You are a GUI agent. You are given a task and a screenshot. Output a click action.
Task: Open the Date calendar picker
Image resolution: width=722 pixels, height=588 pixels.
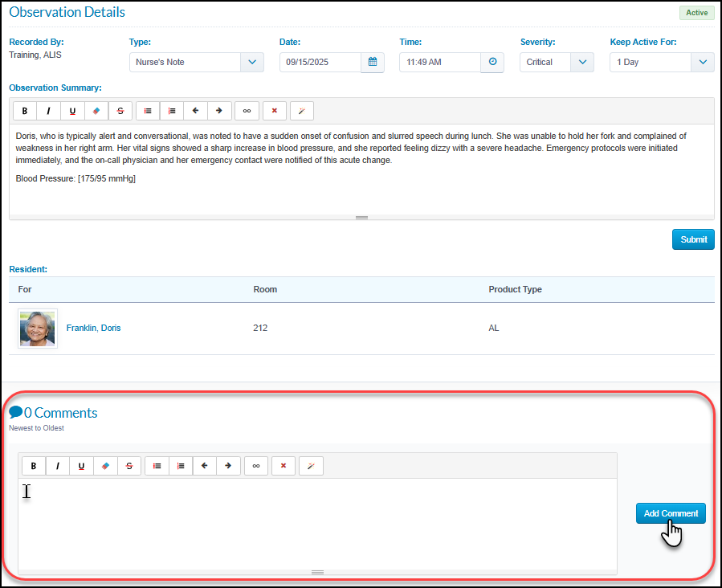pyautogui.click(x=373, y=62)
